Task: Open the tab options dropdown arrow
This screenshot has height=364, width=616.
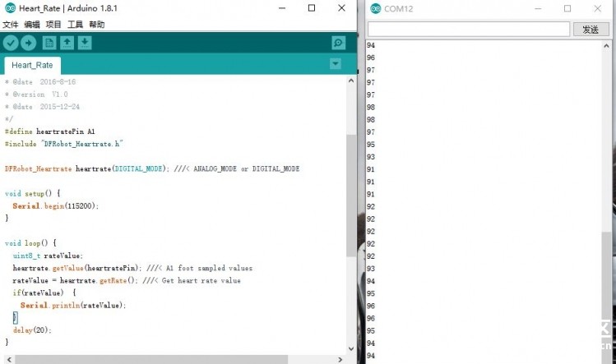Action: [x=335, y=63]
